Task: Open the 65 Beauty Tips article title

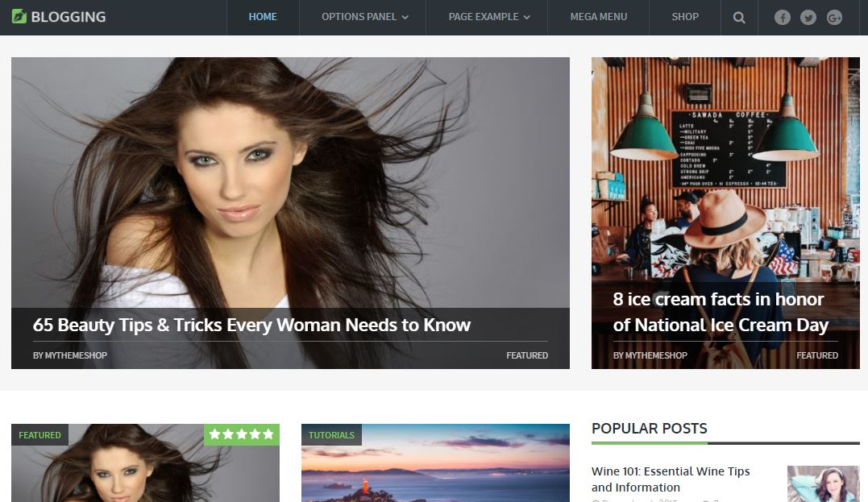Action: [251, 326]
